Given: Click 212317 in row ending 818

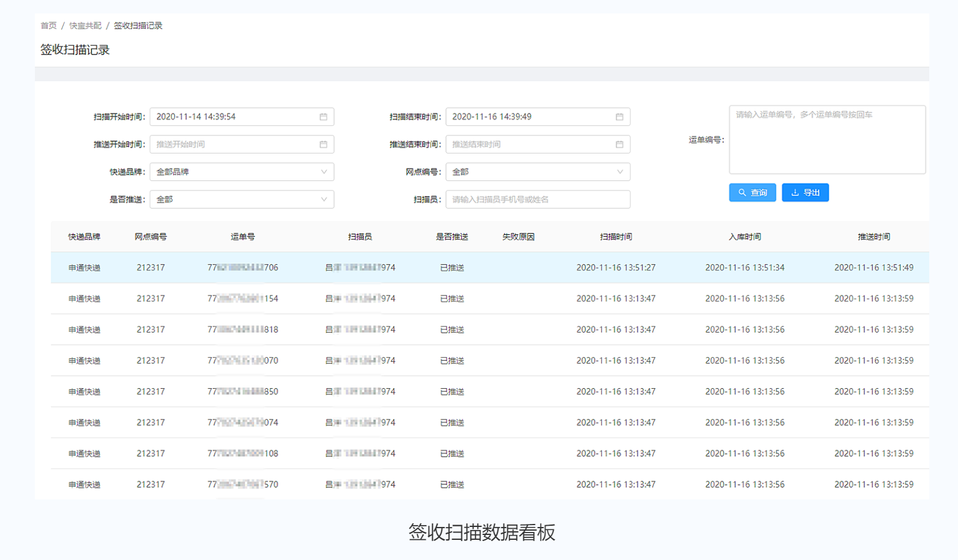Looking at the screenshot, I should (x=150, y=330).
